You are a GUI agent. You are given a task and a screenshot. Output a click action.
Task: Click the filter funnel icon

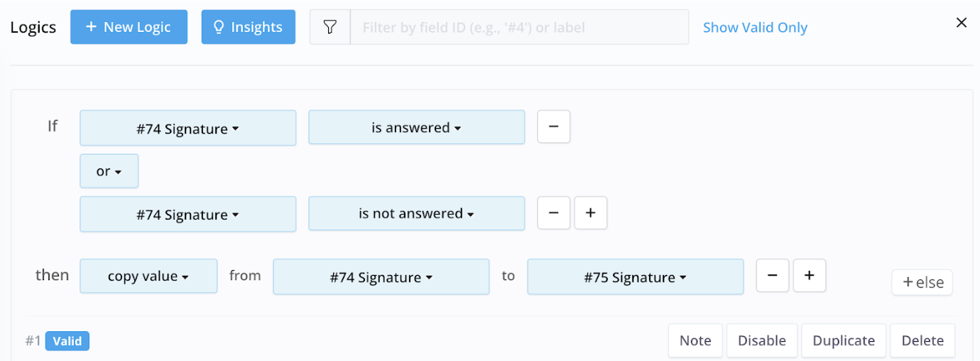[330, 27]
